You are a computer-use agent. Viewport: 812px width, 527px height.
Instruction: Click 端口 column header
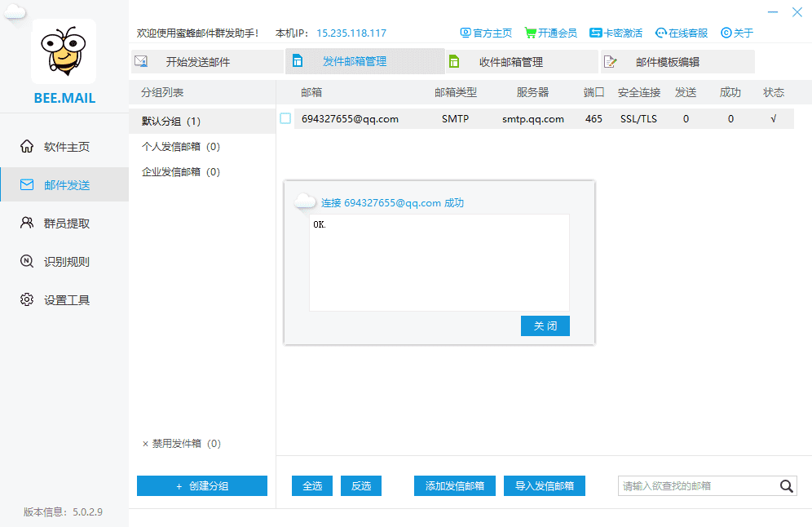pyautogui.click(x=594, y=92)
